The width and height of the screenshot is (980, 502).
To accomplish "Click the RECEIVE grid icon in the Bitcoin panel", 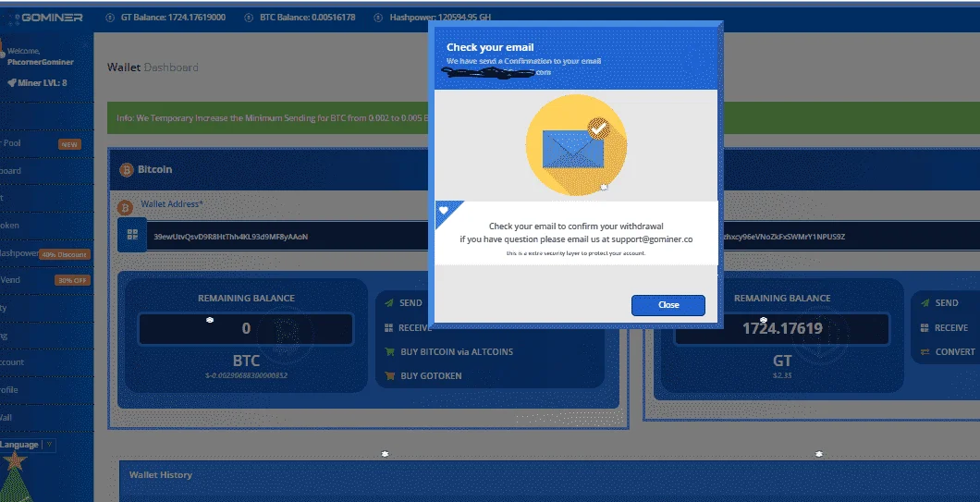I will [x=388, y=327].
